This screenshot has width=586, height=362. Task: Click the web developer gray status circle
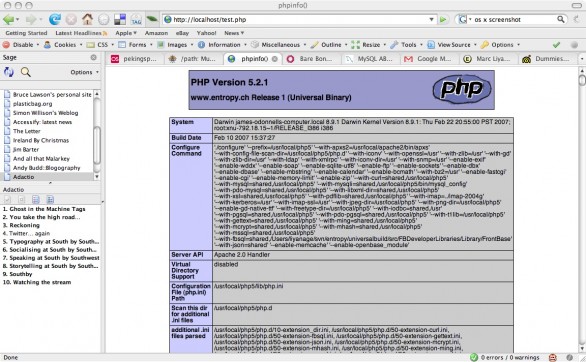coord(574,44)
